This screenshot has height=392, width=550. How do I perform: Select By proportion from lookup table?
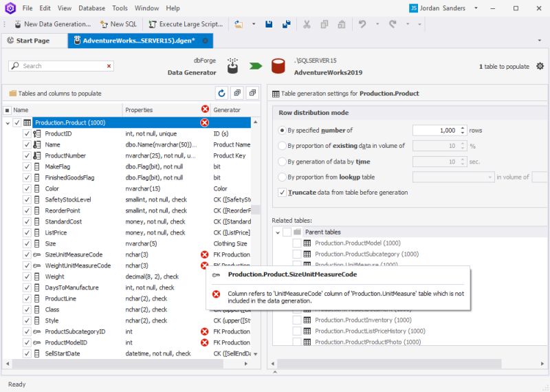tap(282, 177)
